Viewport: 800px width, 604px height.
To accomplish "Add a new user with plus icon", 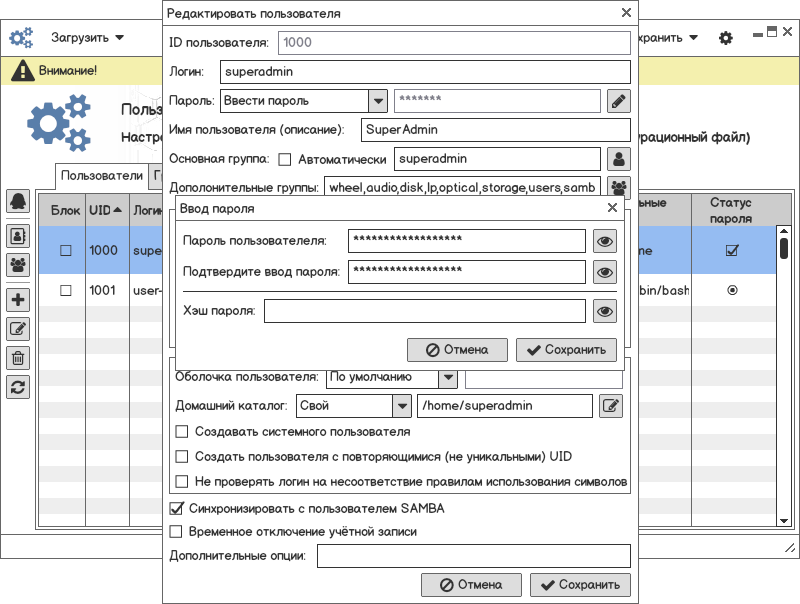I will click(x=18, y=299).
